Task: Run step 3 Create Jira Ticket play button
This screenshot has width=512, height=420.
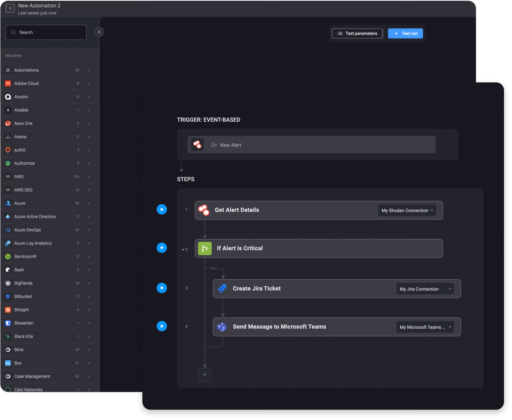Action: (162, 288)
